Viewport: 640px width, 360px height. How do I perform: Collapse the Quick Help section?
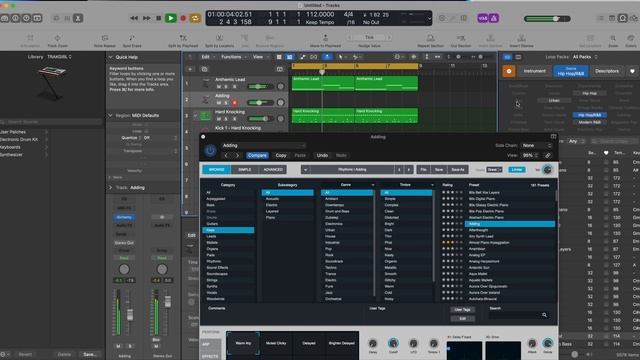point(111,57)
